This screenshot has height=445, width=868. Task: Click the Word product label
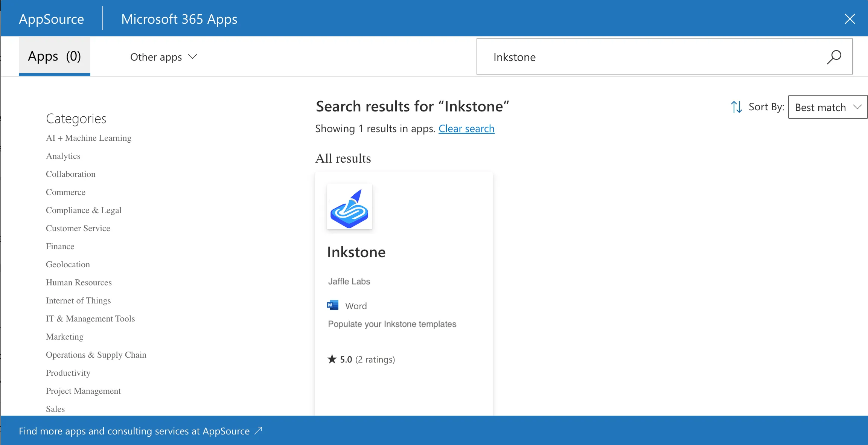coord(356,306)
